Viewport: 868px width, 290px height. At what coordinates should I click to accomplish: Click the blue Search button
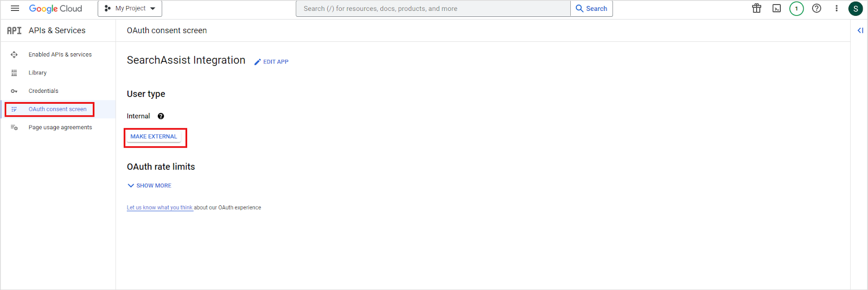coord(591,9)
